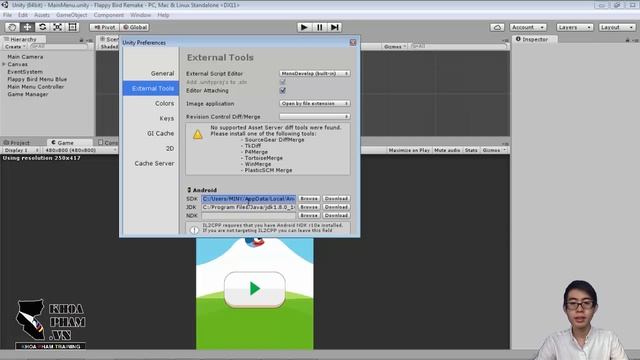The image size is (640, 360).
Task: Open the Component menu
Action: [x=109, y=15]
